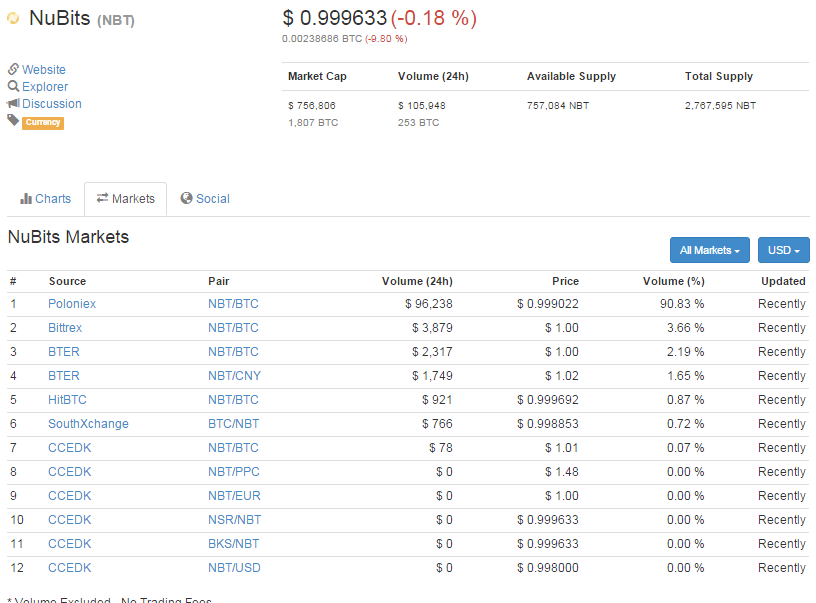Screen dimensions: 816x603
Task: Open the Discussion link
Action: [x=52, y=104]
